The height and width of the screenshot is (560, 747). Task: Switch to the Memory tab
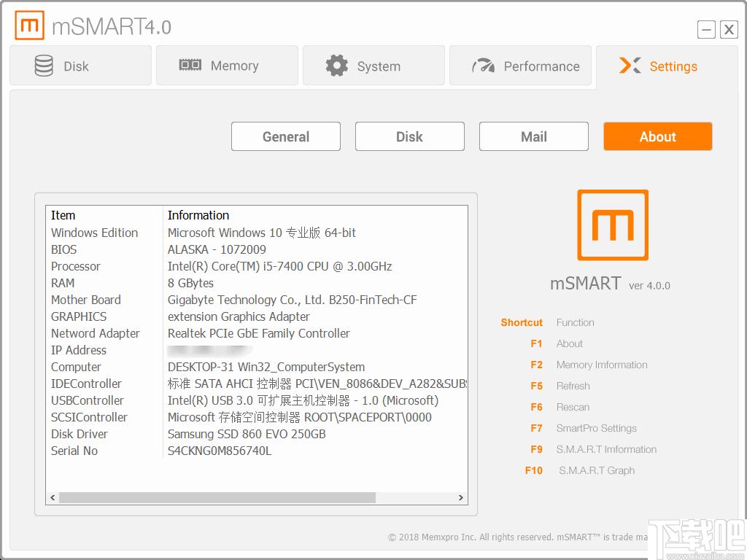pyautogui.click(x=228, y=66)
